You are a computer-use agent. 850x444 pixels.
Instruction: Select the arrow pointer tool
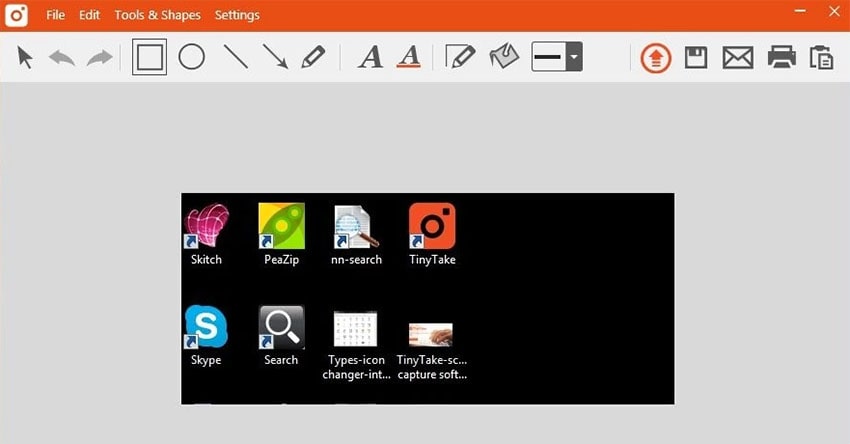click(25, 57)
